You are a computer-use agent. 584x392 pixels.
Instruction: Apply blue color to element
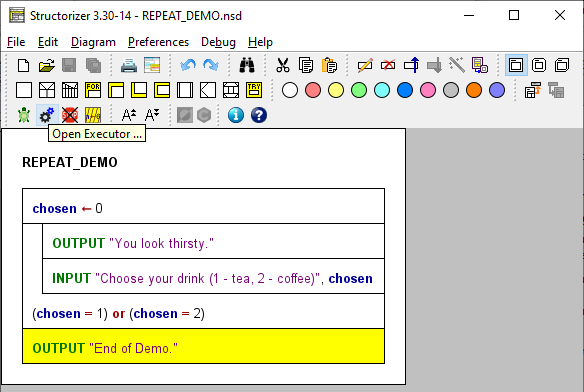(x=405, y=90)
